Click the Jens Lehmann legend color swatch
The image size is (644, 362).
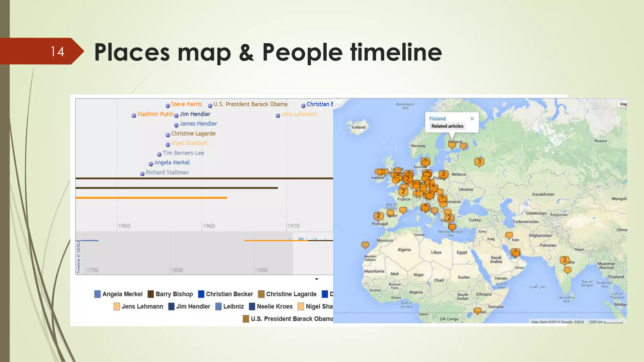(117, 306)
